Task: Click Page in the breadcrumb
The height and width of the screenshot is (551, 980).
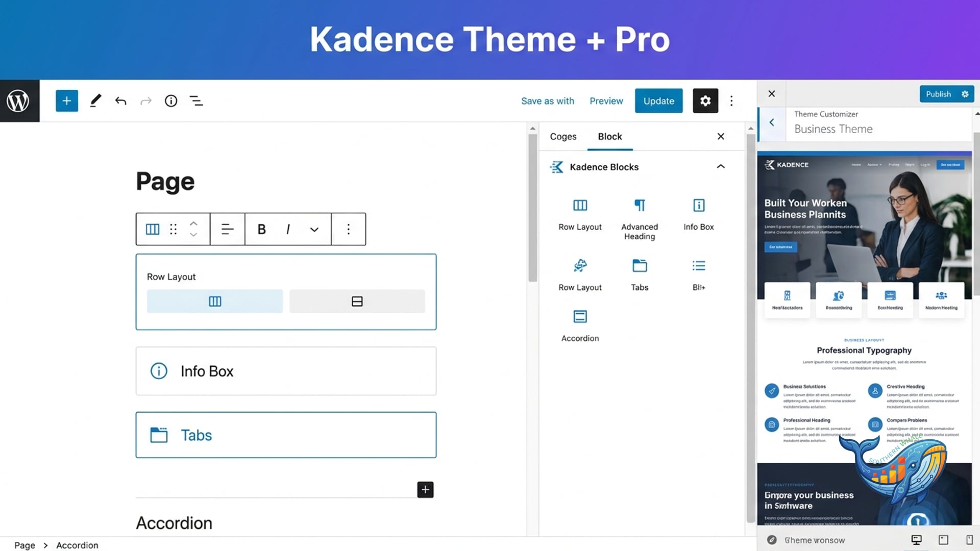Action: [24, 545]
